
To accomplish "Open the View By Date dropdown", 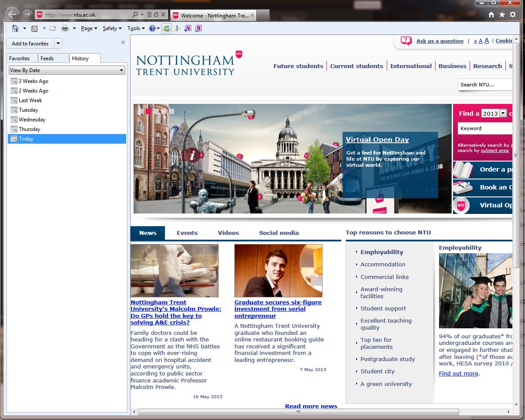I will 67,70.
